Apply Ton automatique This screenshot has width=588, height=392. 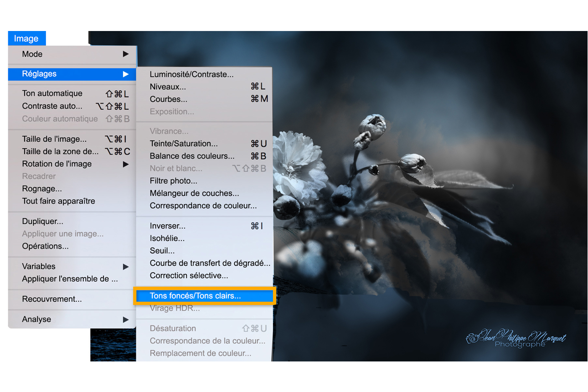[x=52, y=93]
